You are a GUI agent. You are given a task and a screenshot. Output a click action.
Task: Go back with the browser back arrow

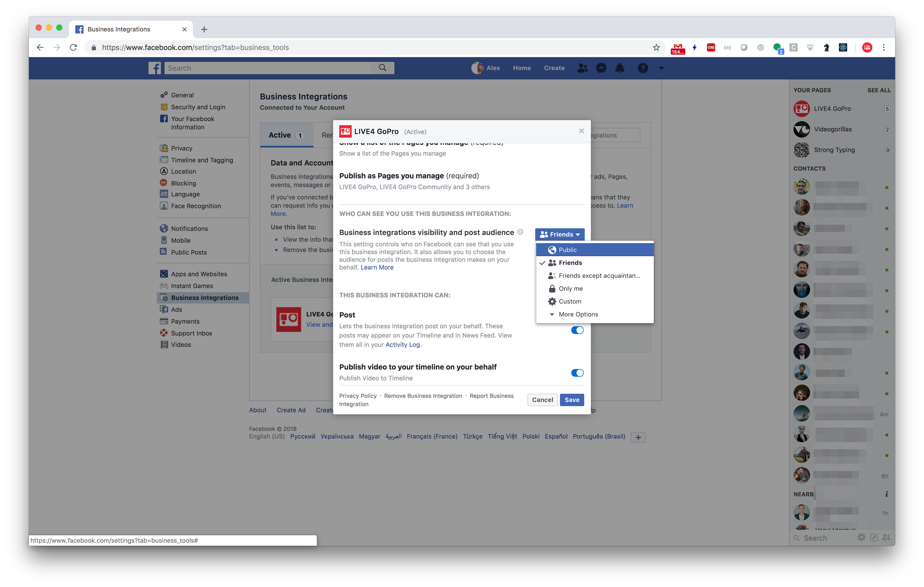(x=40, y=47)
